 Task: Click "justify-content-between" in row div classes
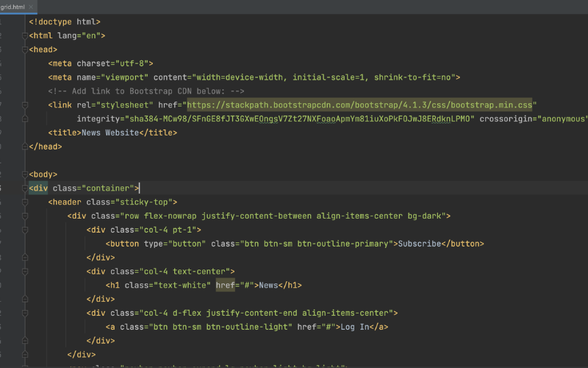point(257,216)
